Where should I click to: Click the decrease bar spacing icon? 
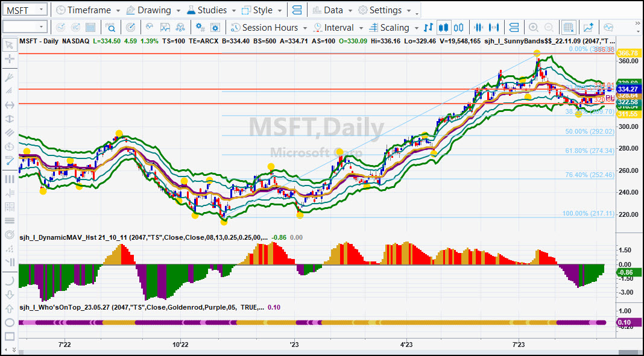478,28
